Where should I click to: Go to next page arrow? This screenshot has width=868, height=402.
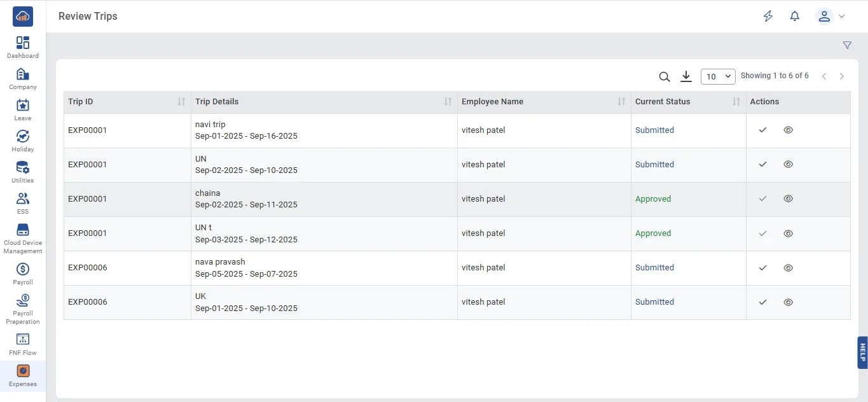point(841,76)
